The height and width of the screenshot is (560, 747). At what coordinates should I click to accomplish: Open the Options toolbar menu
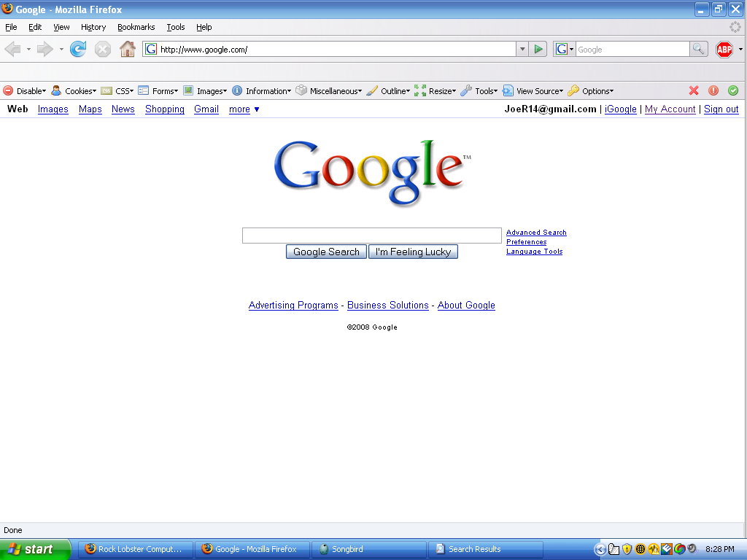591,91
